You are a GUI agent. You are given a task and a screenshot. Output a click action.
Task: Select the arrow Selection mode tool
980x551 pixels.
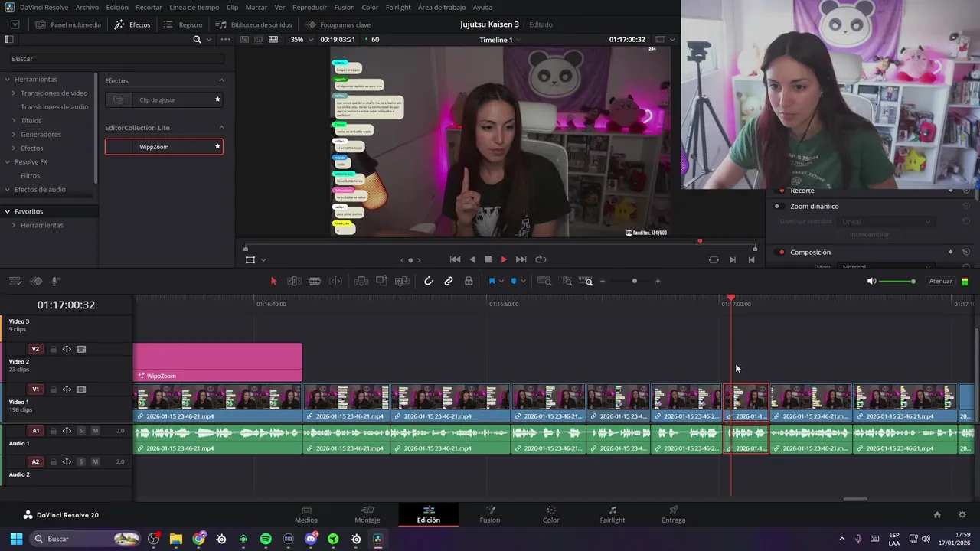tap(273, 281)
